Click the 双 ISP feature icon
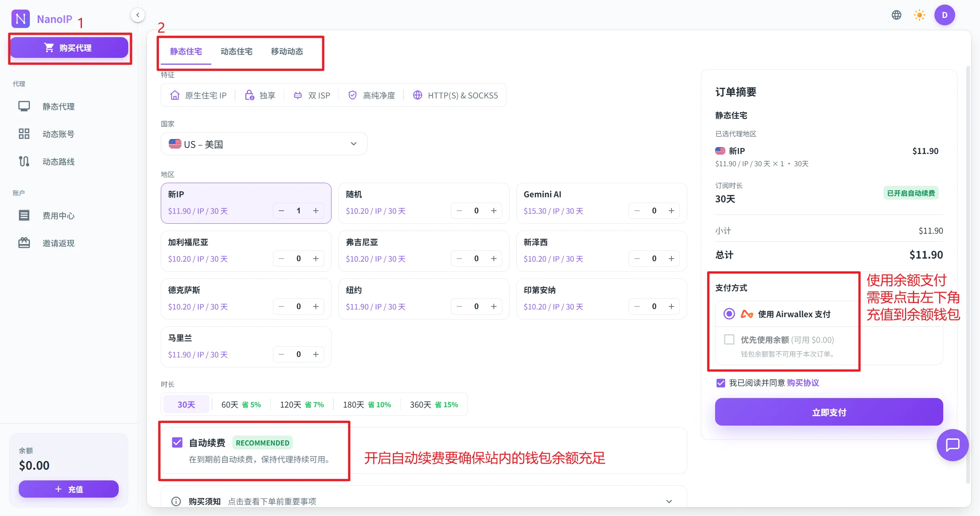The image size is (980, 516). point(298,95)
